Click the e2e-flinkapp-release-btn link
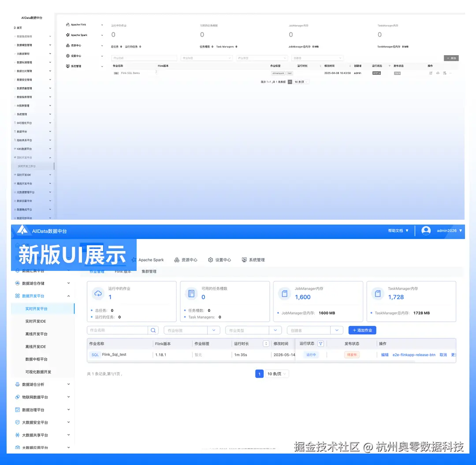This screenshot has width=476, height=465. (414, 355)
